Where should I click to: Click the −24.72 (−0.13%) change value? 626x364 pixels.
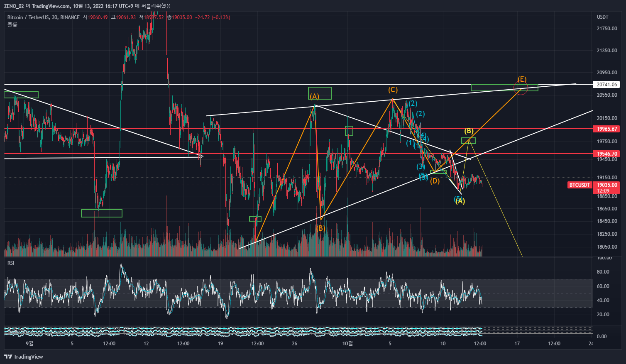(x=213, y=17)
